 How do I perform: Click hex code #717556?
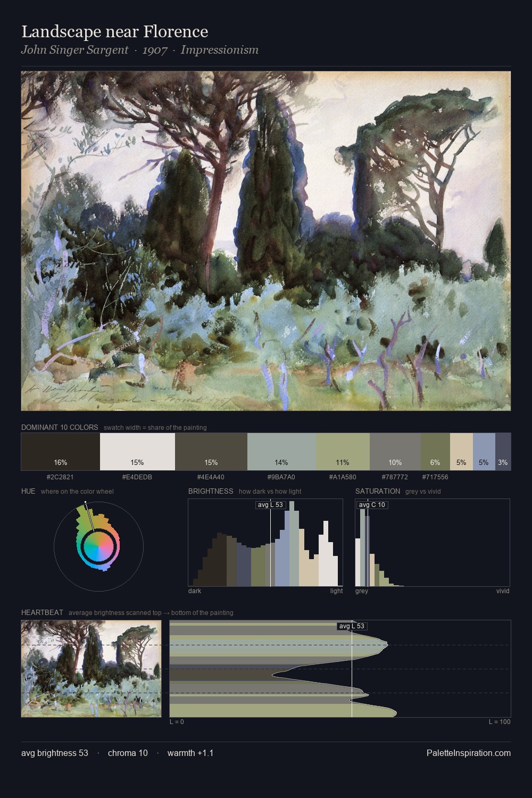(435, 477)
